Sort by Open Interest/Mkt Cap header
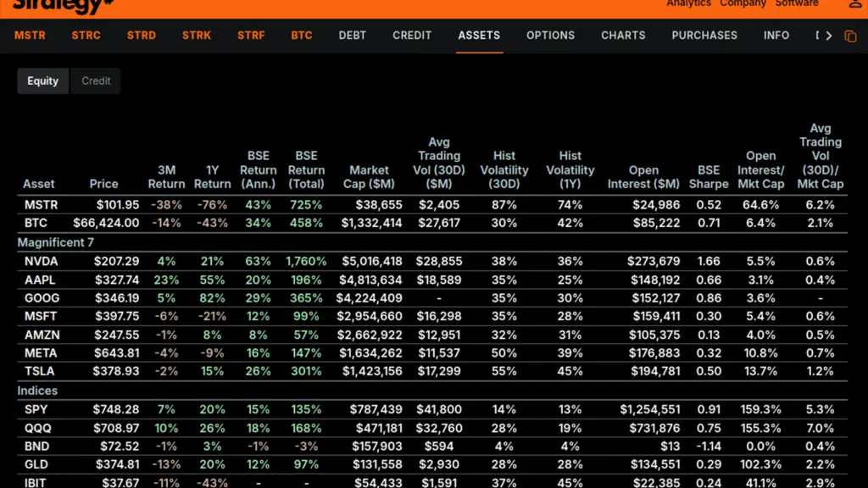The width and height of the screenshot is (868, 488). (760, 169)
